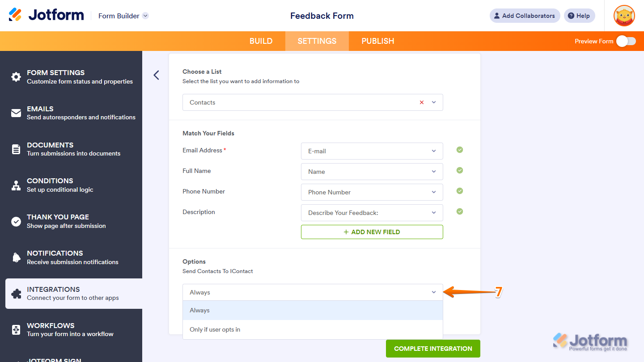Open your profile avatar menu
This screenshot has width=644, height=362.
pyautogui.click(x=624, y=16)
